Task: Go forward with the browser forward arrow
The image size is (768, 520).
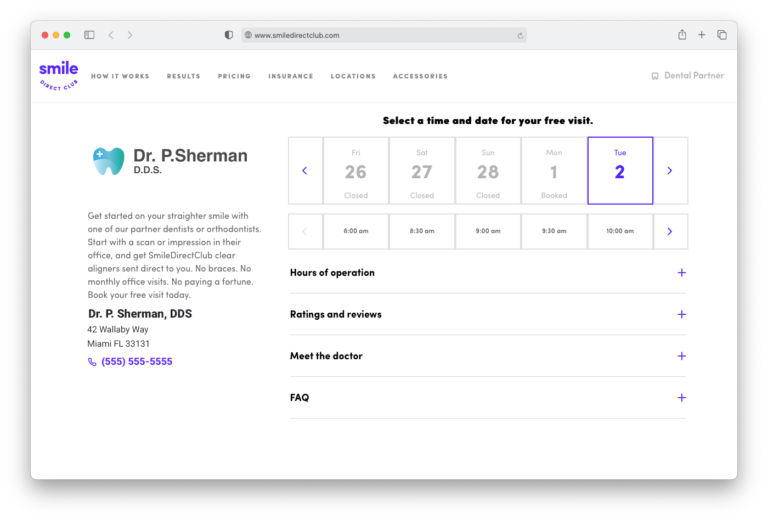Action: click(x=130, y=35)
